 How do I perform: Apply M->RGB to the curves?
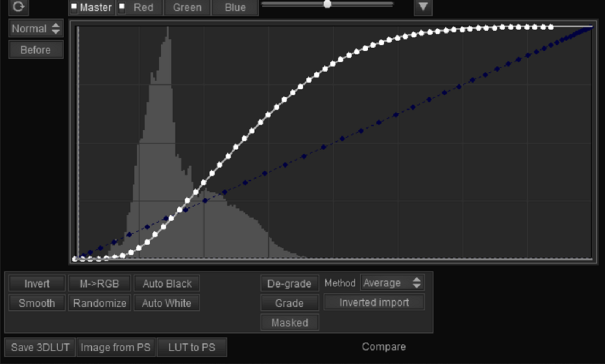[100, 284]
